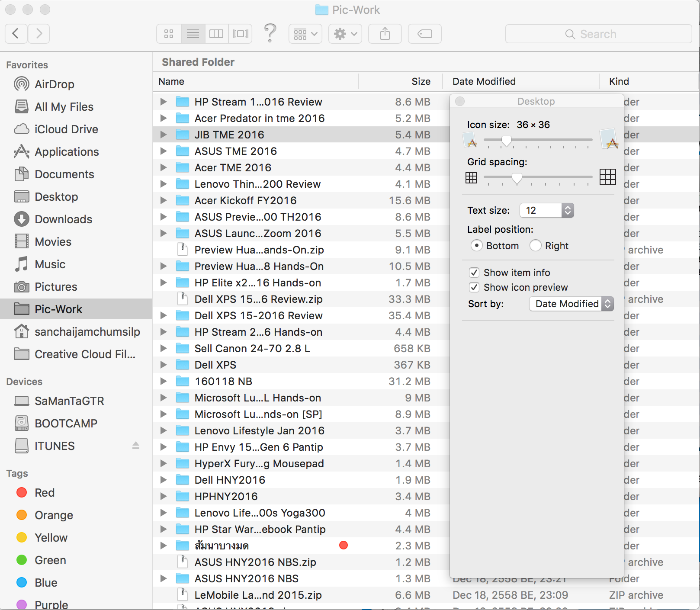Go back with the left arrow button
700x610 pixels.
point(16,34)
